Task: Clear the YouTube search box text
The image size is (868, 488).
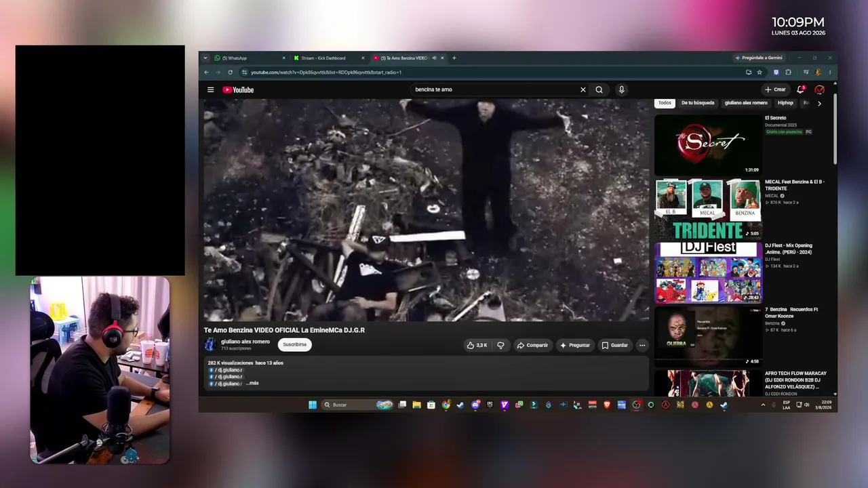Action: 583,89
